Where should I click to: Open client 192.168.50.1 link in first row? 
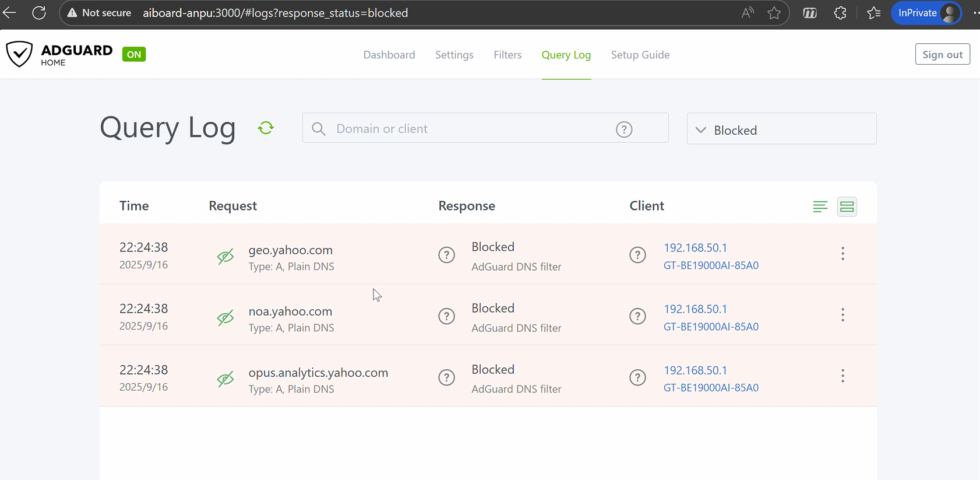pyautogui.click(x=695, y=248)
